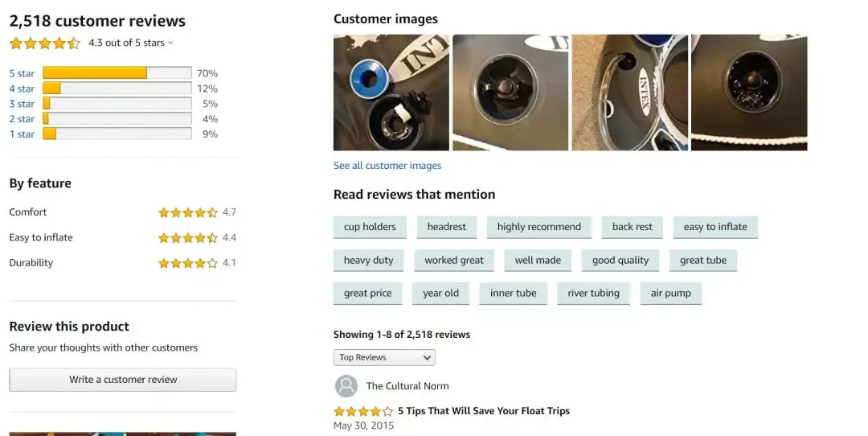
Task: Click The Cultural Norm profile avatar icon
Action: click(x=346, y=386)
